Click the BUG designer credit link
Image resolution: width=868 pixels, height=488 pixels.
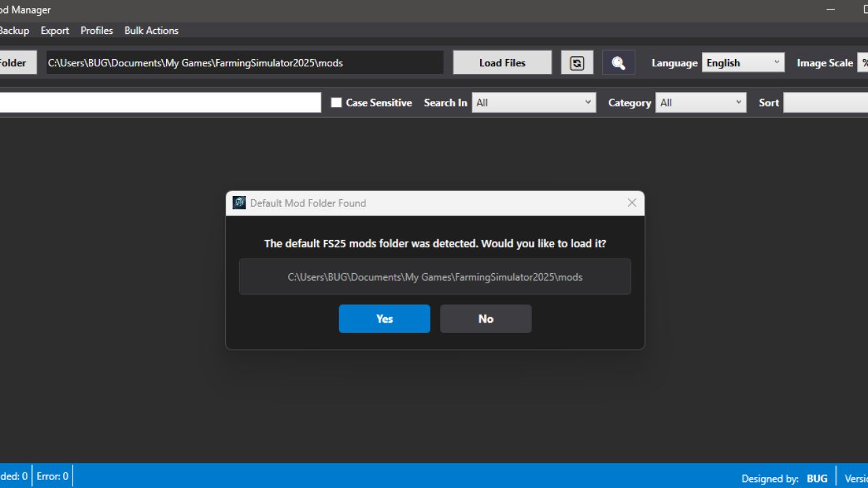click(816, 477)
